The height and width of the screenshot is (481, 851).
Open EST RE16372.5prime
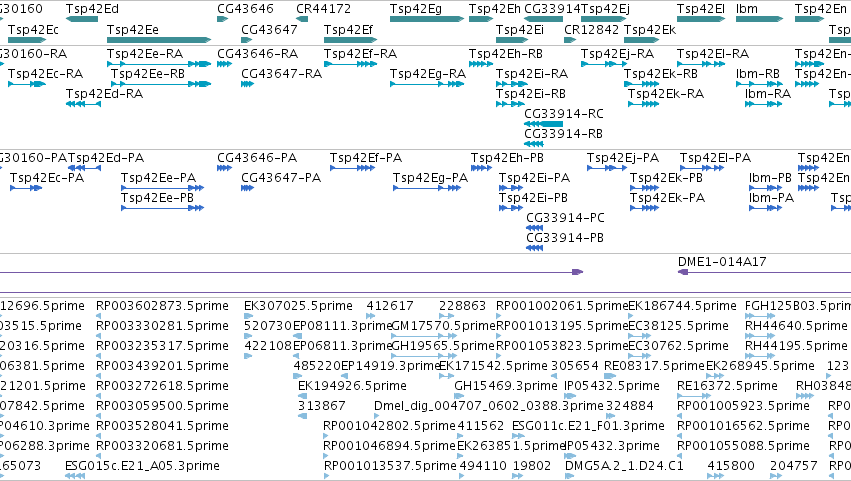point(727,386)
